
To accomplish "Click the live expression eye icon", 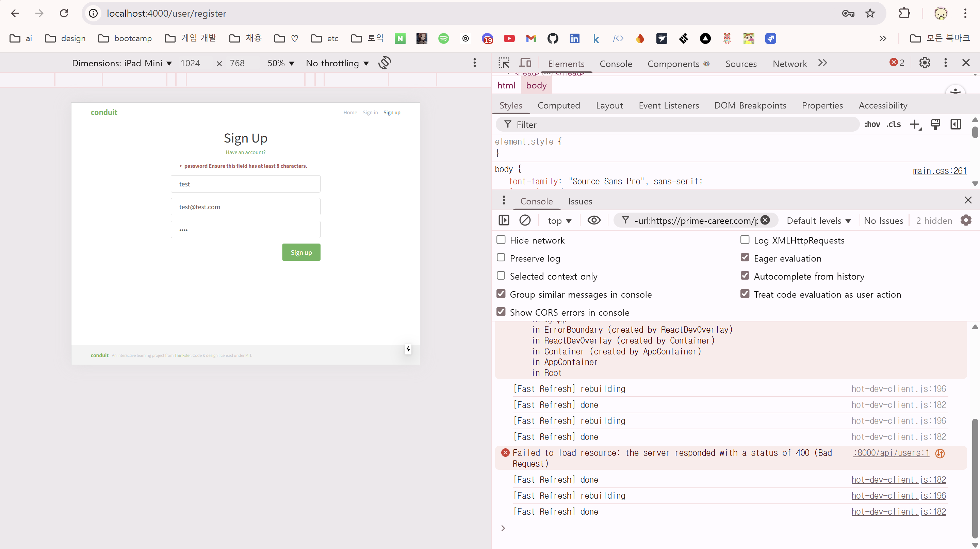I will (x=593, y=220).
